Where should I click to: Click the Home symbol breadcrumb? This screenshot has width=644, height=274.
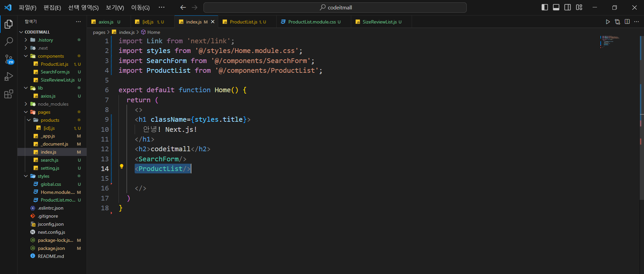point(151,32)
